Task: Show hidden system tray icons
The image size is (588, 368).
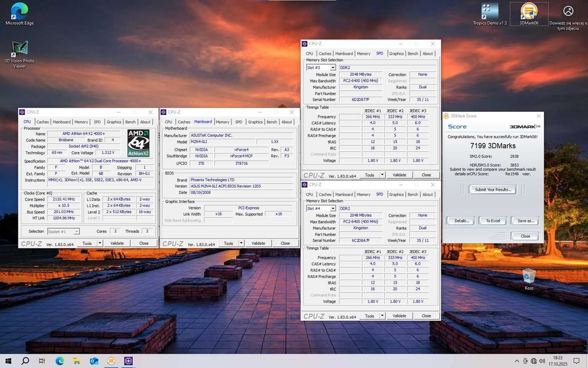Action: 517,362
